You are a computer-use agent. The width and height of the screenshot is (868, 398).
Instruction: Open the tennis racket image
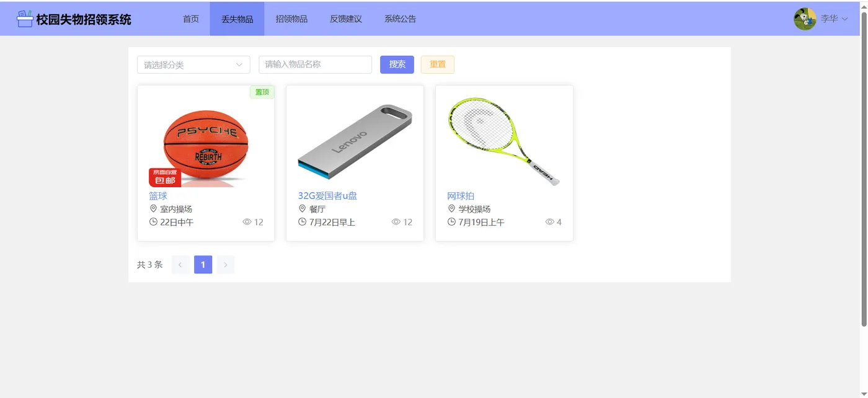click(x=504, y=142)
